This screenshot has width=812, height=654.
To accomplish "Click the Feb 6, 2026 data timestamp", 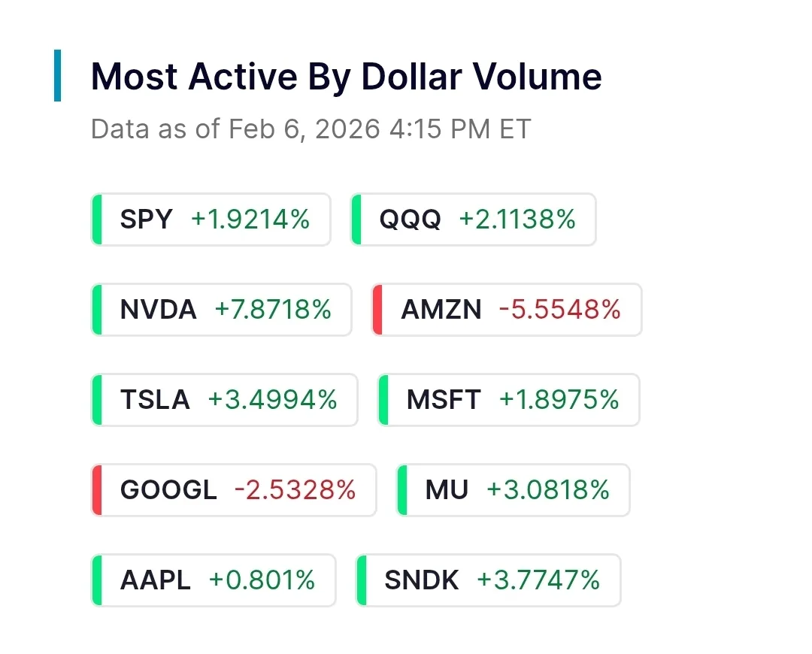I will pyautogui.click(x=311, y=129).
